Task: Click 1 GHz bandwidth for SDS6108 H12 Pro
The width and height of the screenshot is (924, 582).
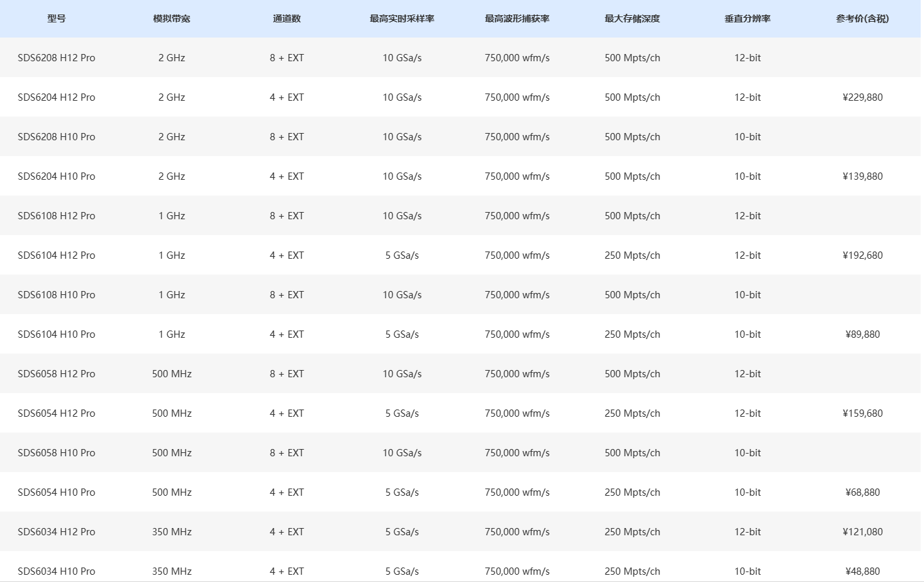Action: click(172, 216)
